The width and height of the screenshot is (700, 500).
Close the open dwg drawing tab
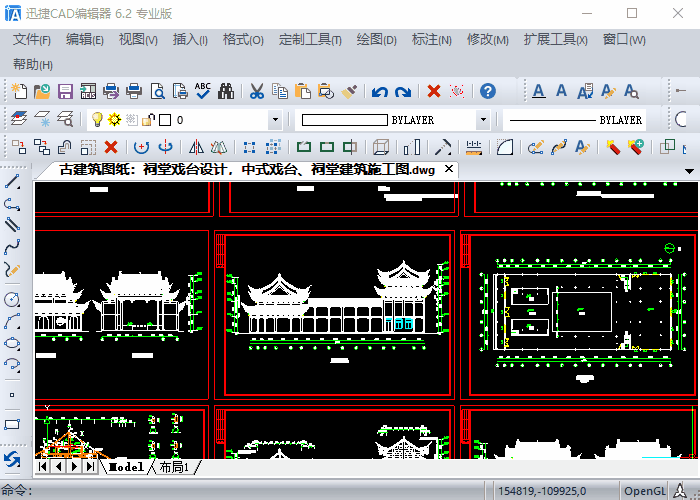tap(449, 169)
